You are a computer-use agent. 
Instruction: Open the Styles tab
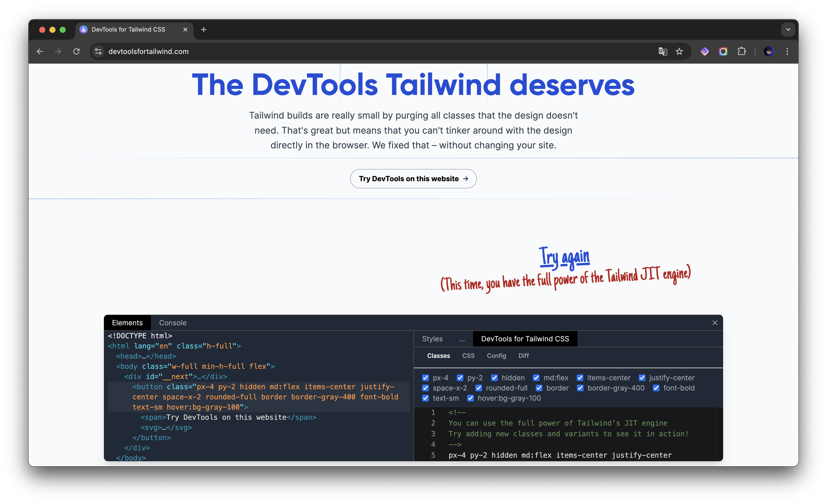coord(432,339)
